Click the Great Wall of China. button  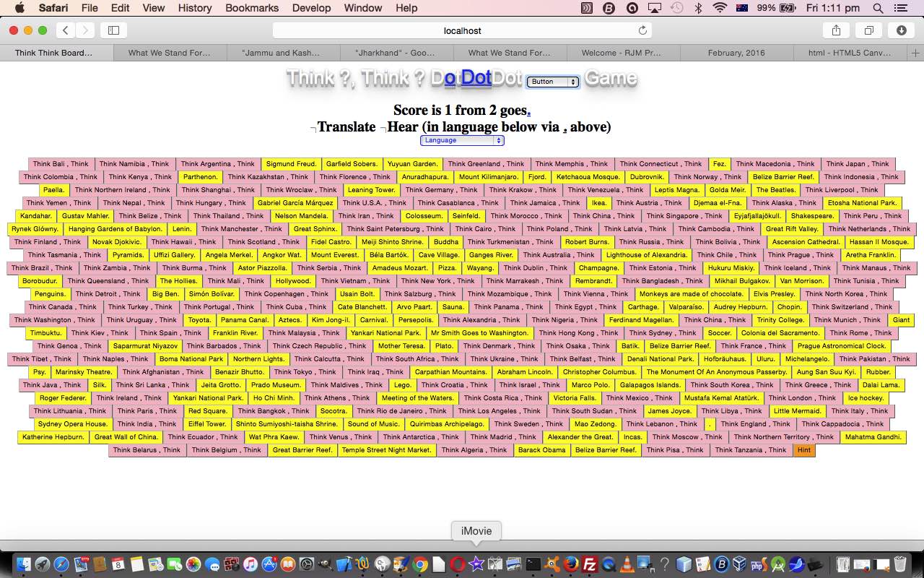click(126, 437)
